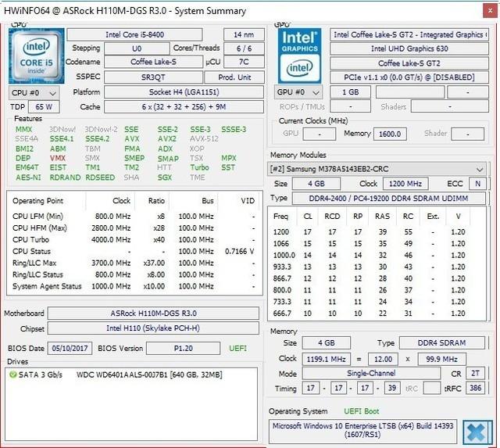Click the AES-NI feature flag
Image resolution: width=500 pixels, height=448 pixels.
click(28, 177)
